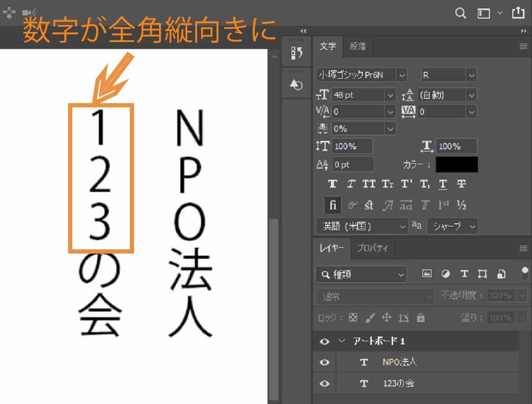Open the Character panel menu
Screen dimensions: 532x404
523,46
